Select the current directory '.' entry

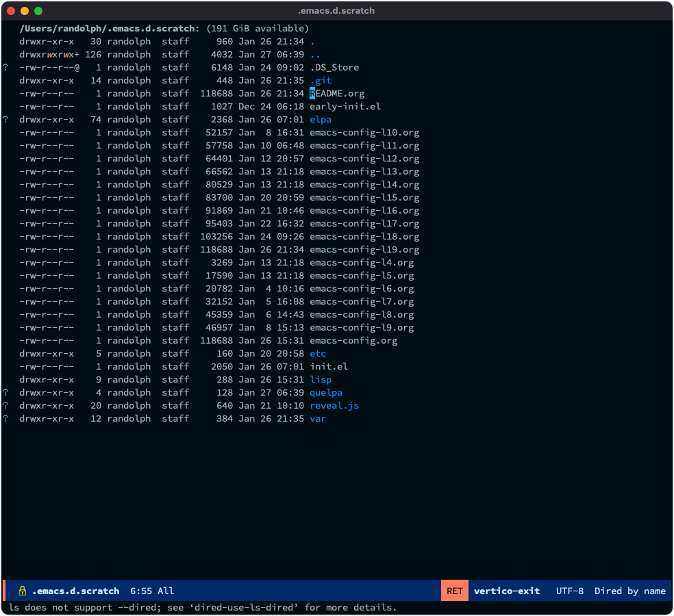tap(312, 42)
